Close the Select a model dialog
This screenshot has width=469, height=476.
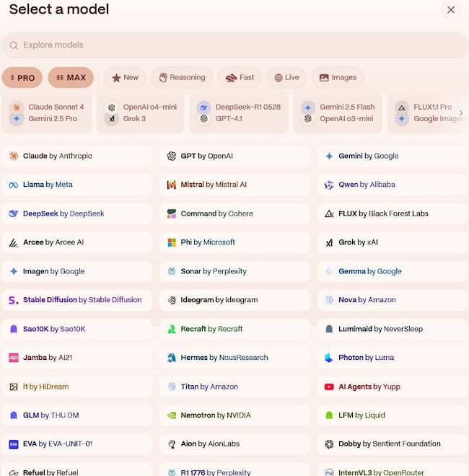pos(451,10)
